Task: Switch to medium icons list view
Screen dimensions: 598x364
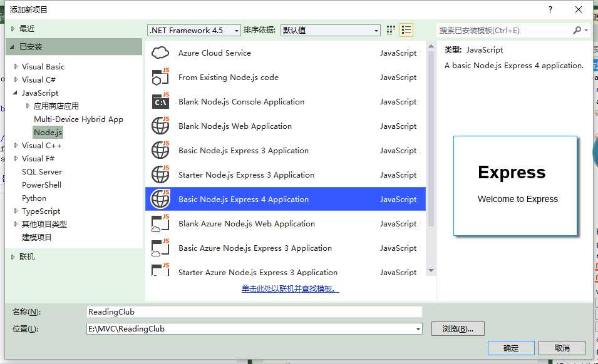Action: (406, 30)
